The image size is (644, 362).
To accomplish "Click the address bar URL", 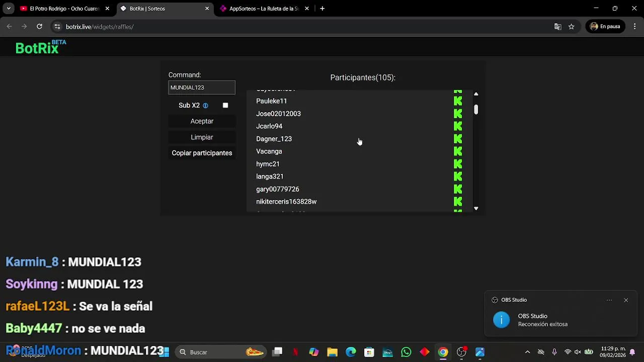I will (x=100, y=27).
